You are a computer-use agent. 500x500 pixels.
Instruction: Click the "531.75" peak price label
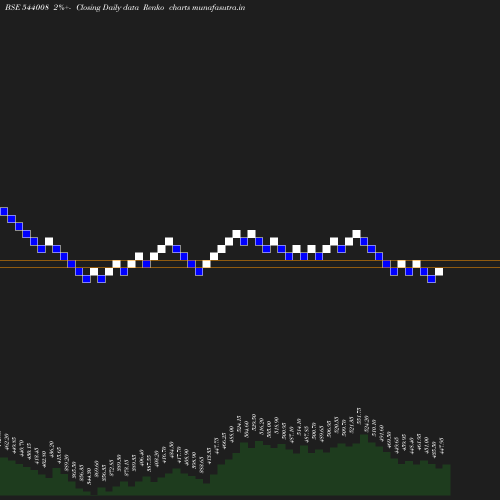pos(359,416)
